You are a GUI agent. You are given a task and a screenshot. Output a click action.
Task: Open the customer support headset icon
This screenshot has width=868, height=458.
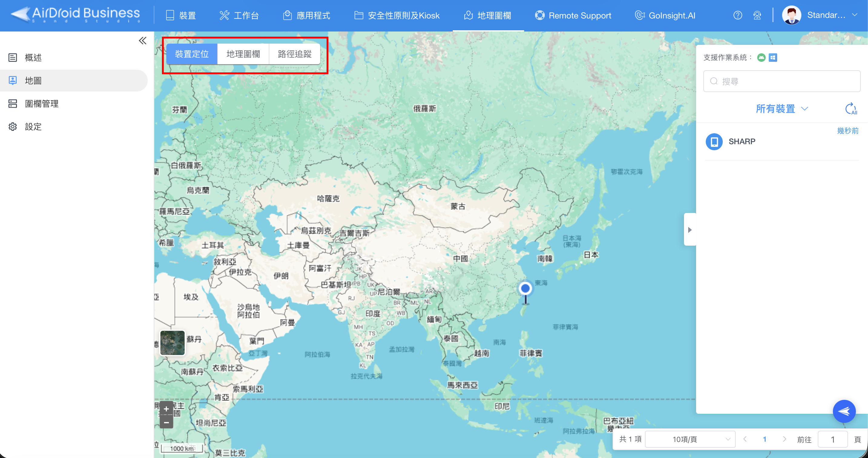pyautogui.click(x=757, y=15)
